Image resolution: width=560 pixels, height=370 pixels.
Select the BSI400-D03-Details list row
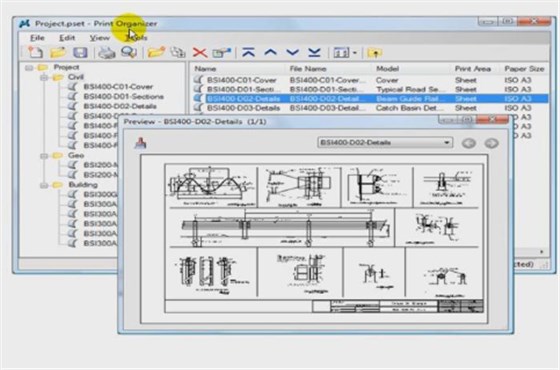[x=370, y=108]
